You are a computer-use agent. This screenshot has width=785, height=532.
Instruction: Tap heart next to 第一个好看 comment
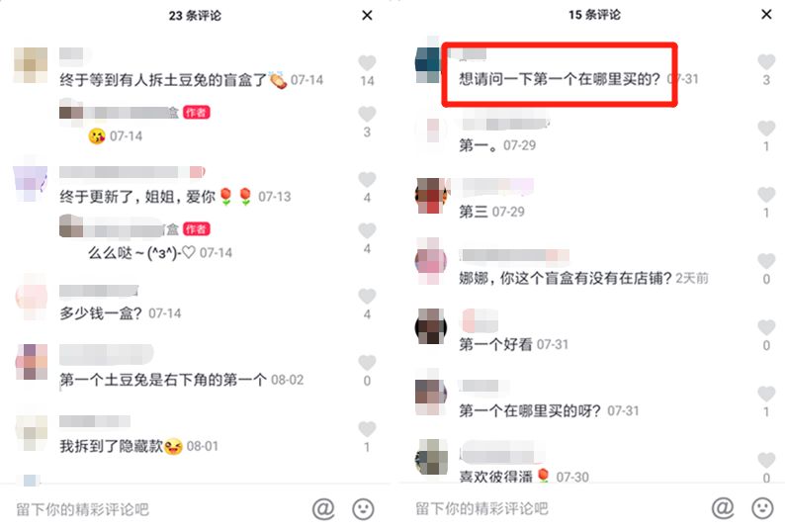tap(766, 327)
